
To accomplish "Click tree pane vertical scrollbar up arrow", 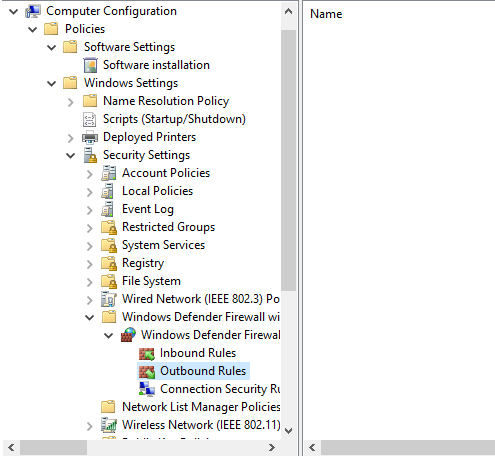I will point(289,12).
